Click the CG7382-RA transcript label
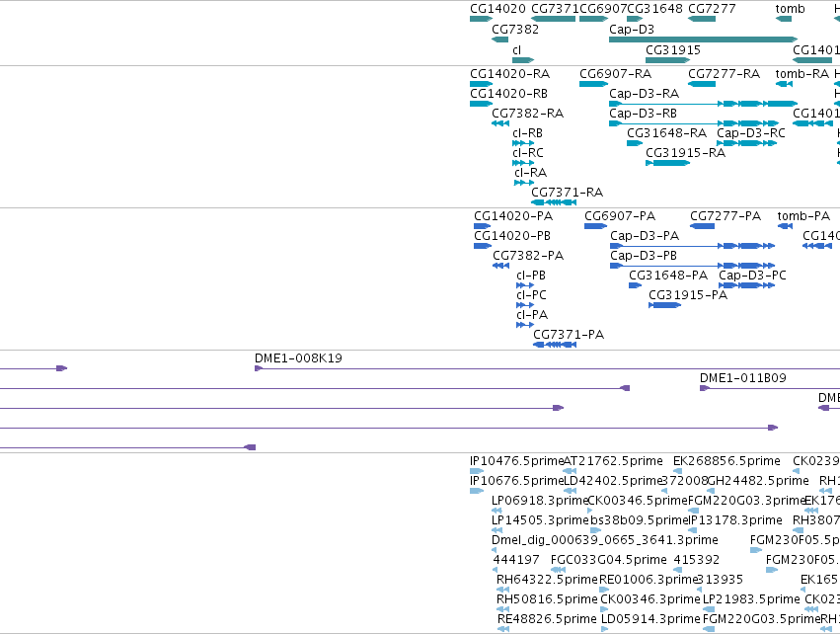 [527, 114]
